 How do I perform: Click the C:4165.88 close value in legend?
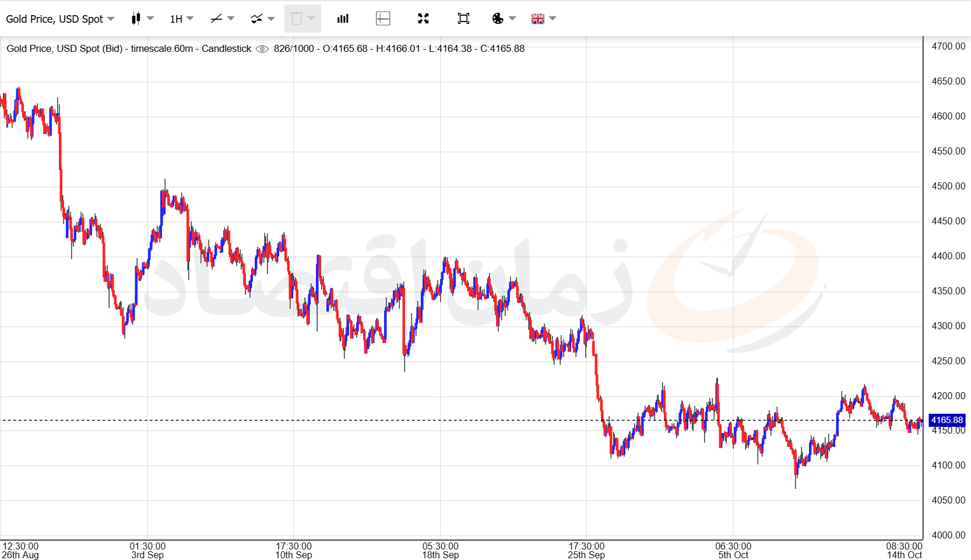[502, 48]
